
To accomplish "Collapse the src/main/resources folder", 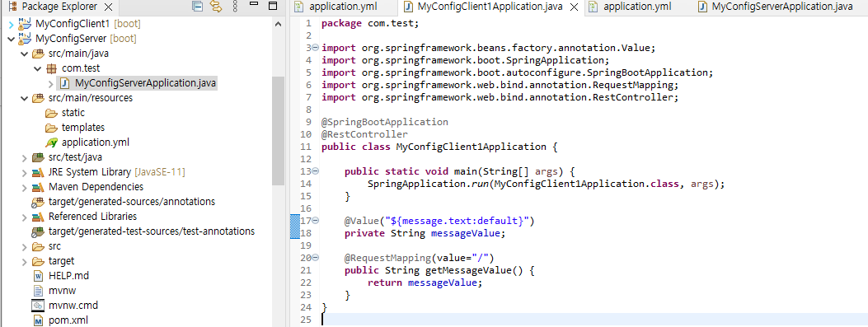I will (x=24, y=99).
